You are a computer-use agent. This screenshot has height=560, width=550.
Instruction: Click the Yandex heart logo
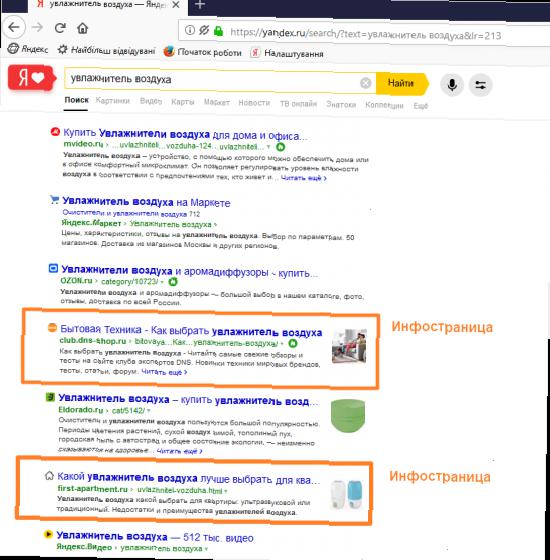[31, 77]
